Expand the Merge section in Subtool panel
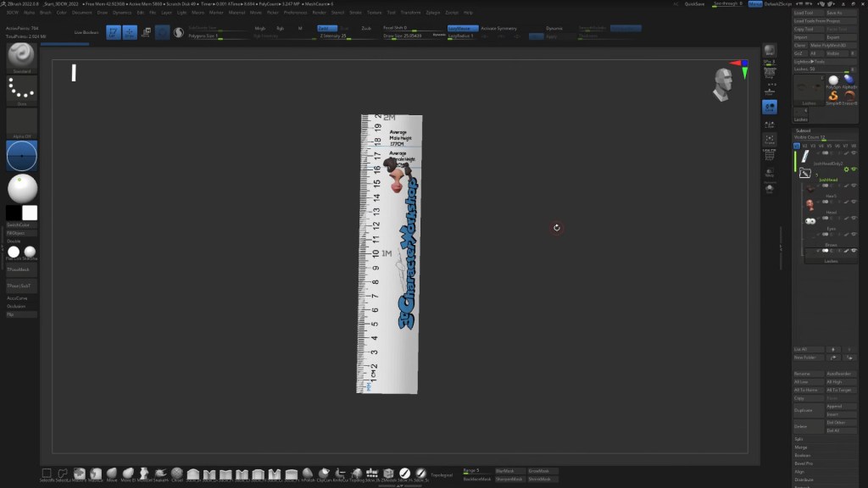868x488 pixels. click(801, 447)
